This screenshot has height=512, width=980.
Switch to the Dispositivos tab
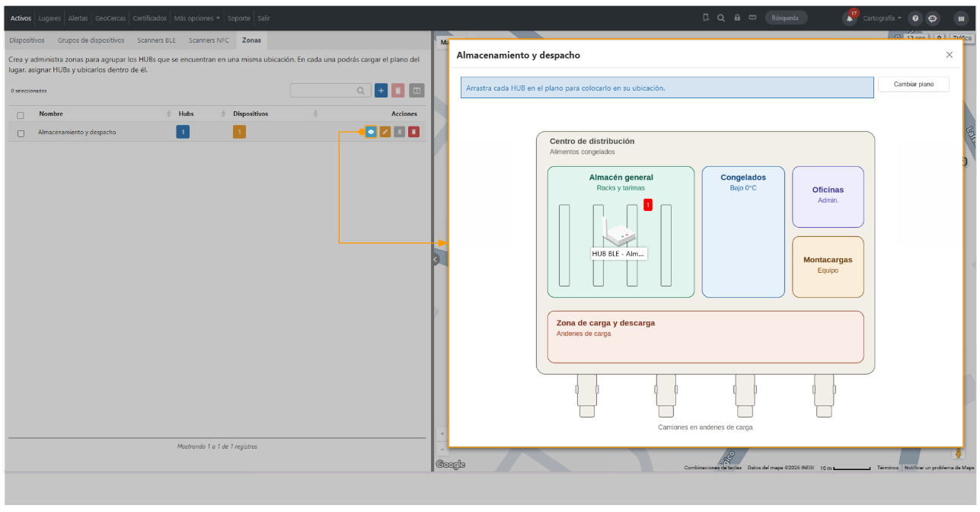(x=27, y=40)
